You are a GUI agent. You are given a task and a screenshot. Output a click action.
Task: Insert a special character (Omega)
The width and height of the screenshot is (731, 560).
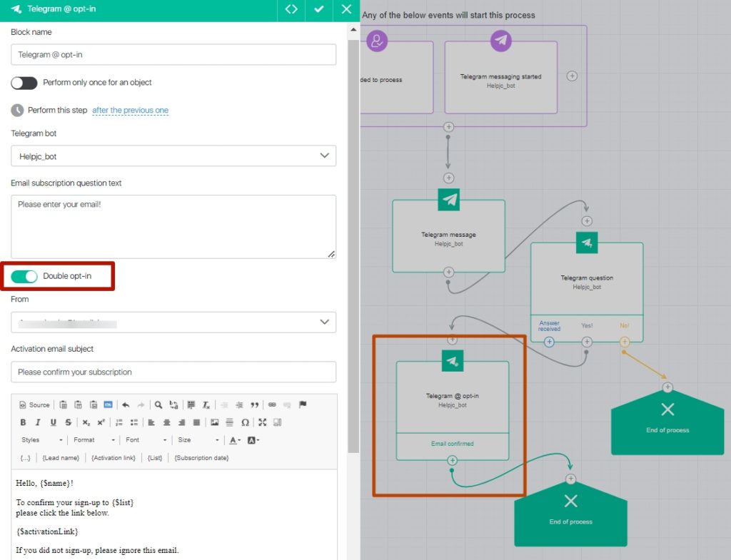click(x=245, y=422)
